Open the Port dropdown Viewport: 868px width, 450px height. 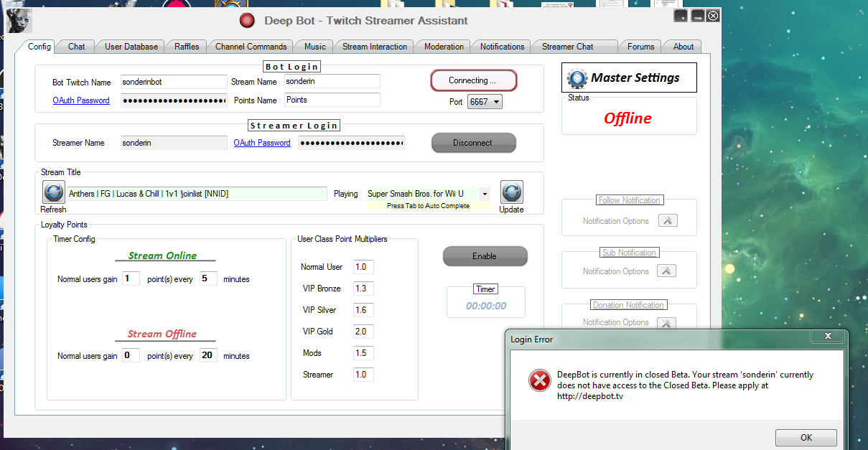485,102
